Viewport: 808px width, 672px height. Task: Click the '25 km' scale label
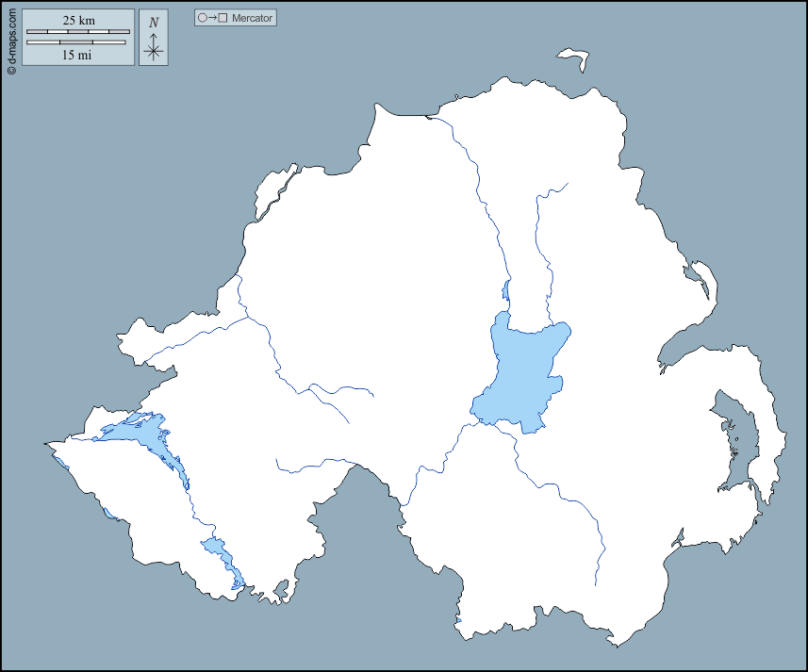point(78,20)
